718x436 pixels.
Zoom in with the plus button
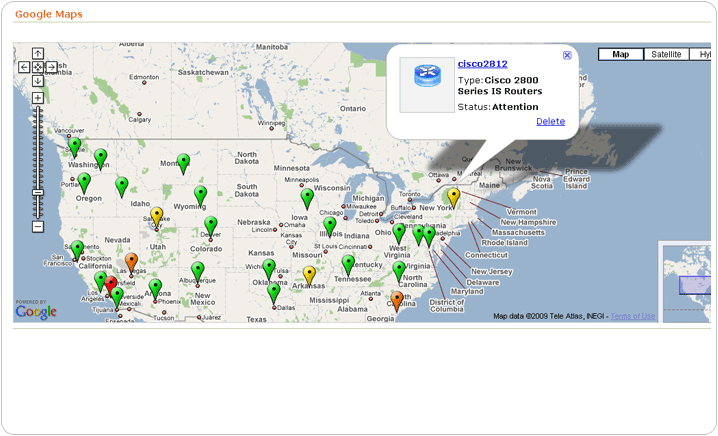point(38,98)
